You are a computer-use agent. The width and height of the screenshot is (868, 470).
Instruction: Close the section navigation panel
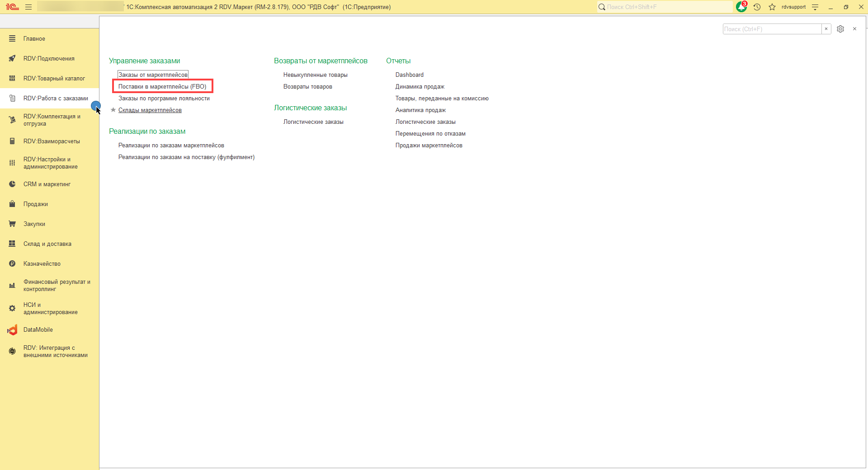coord(854,29)
